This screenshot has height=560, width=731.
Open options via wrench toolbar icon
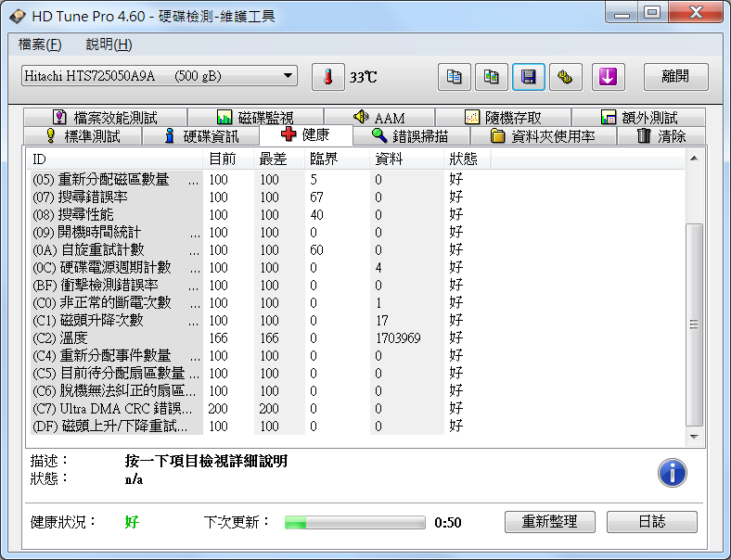[x=566, y=77]
